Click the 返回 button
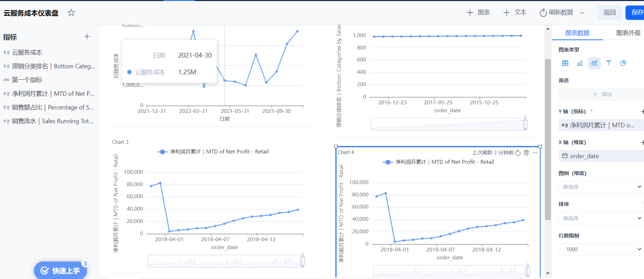 pyautogui.click(x=609, y=13)
